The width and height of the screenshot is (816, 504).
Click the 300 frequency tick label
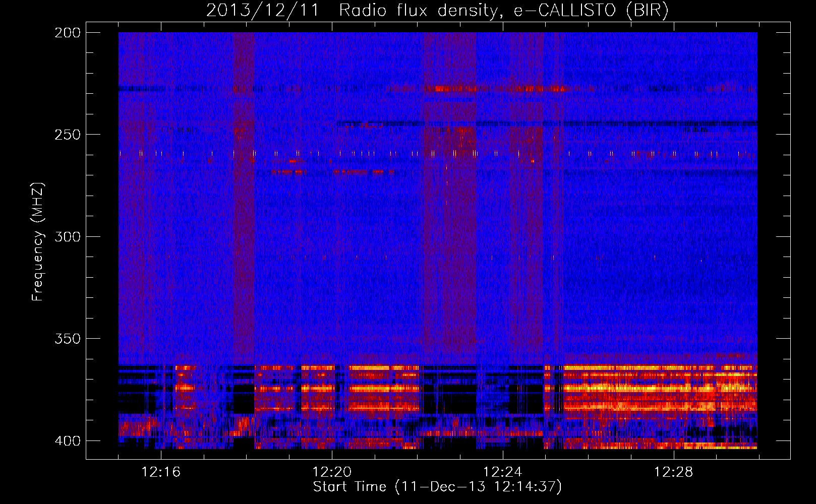coord(68,237)
